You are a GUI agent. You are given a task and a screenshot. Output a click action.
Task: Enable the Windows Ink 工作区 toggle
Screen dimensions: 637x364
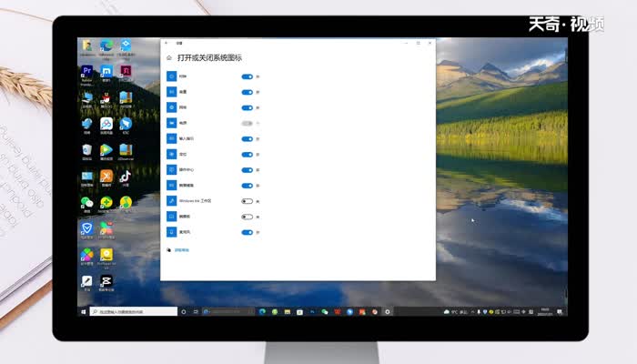coord(247,201)
